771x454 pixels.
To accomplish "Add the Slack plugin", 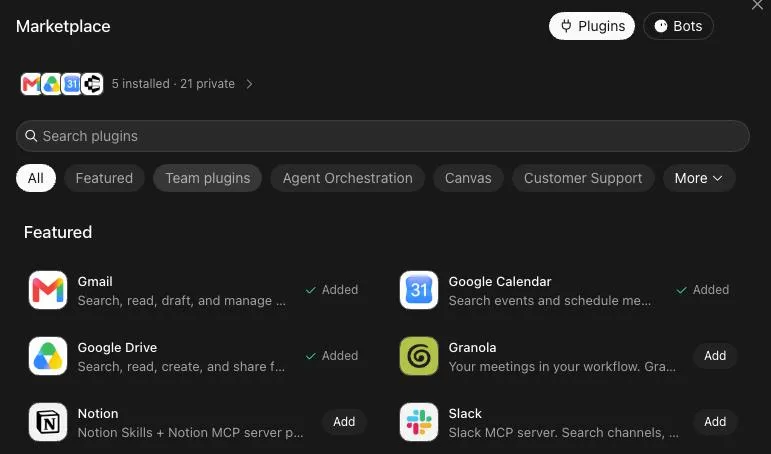I will (x=715, y=422).
